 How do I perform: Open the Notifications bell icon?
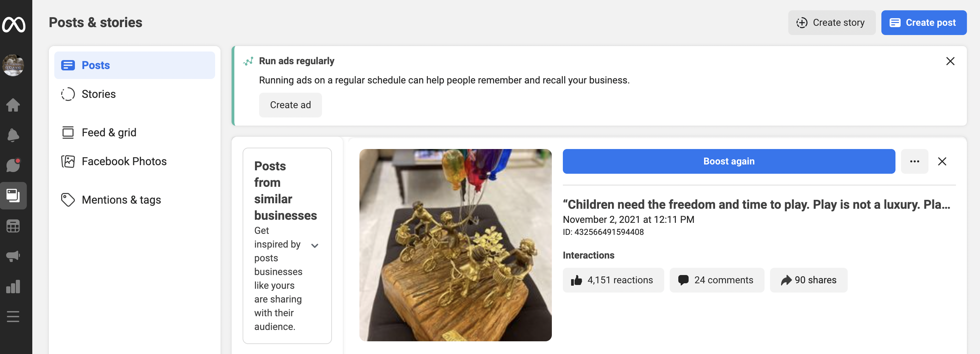point(13,135)
